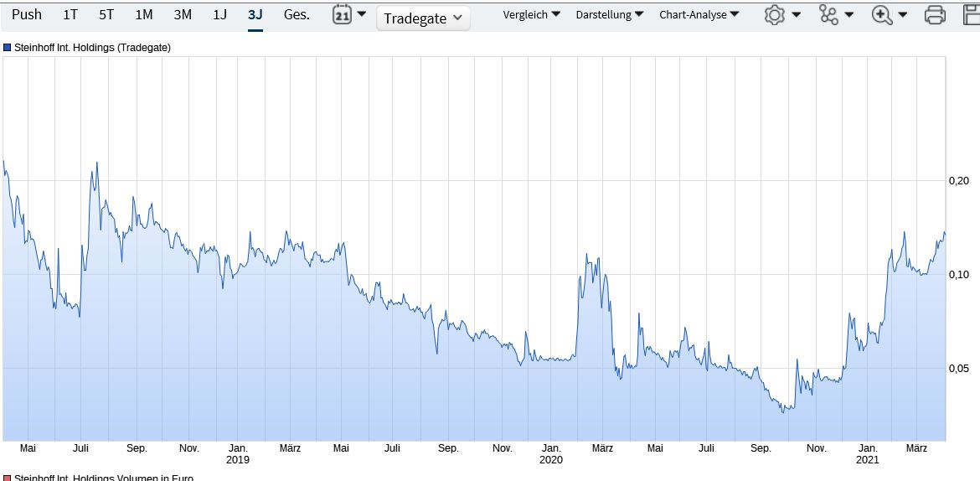The image size is (980, 481).
Task: Show full history with Ges. tab
Action: 297,14
